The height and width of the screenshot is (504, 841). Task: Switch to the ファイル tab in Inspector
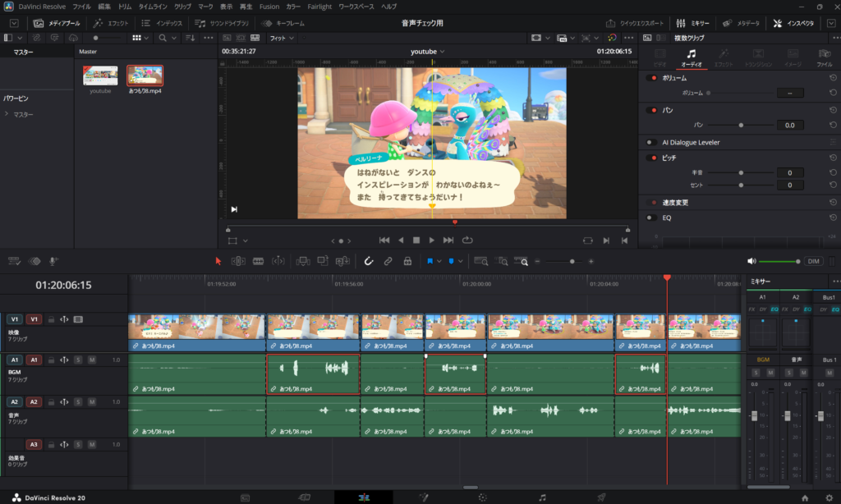click(x=824, y=58)
